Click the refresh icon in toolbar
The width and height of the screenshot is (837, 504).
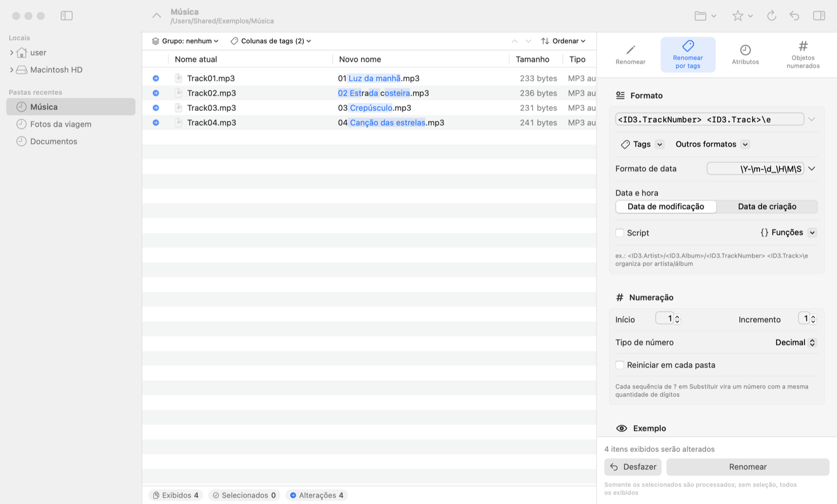click(772, 16)
